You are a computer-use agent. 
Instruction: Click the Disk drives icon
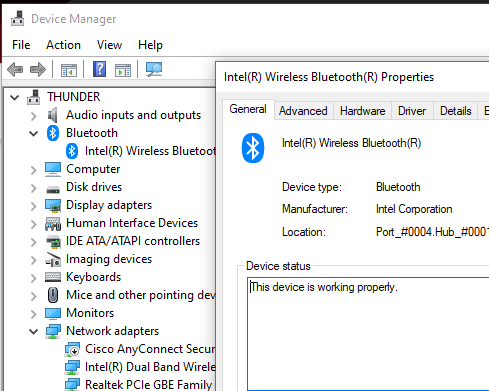click(x=53, y=190)
